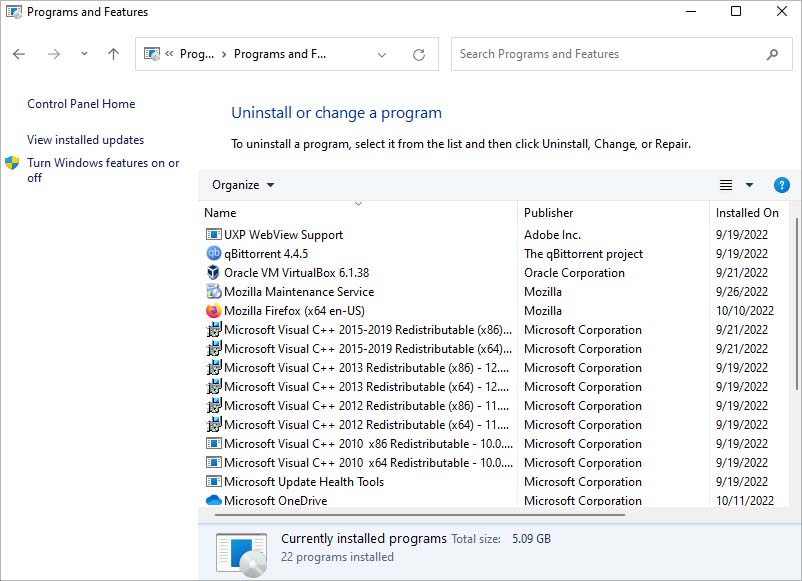Open the Organize dropdown menu

[243, 185]
